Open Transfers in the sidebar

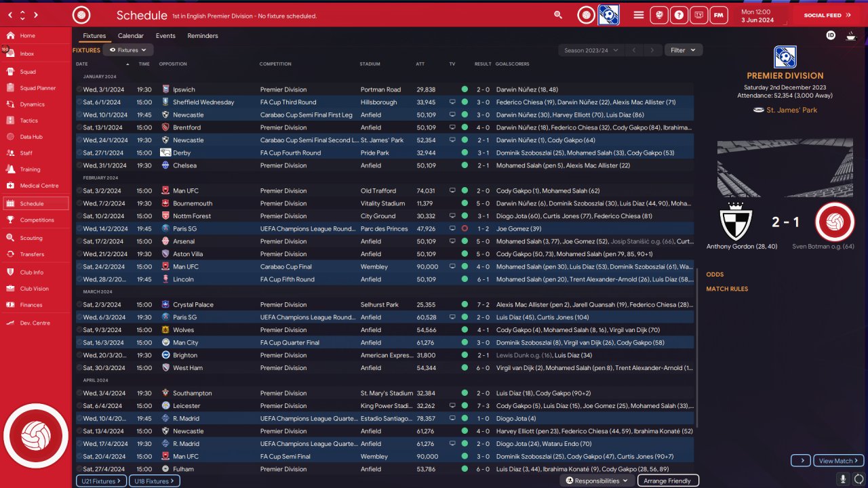(x=35, y=254)
